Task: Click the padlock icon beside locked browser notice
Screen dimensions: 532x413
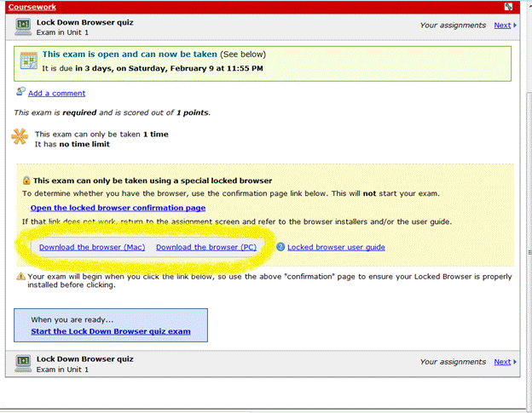Action: tap(26, 181)
